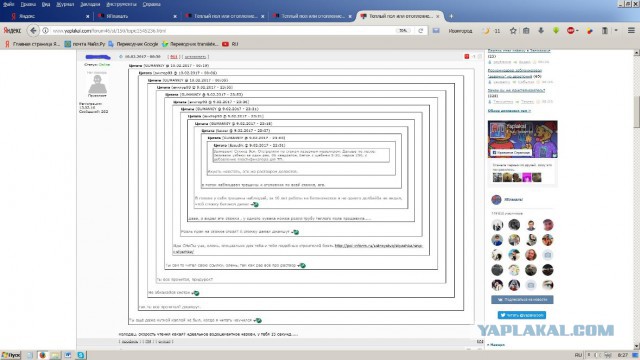The width and height of the screenshot is (640, 360).
Task: Open the mail envelope toolbar icon
Action: 436,31
